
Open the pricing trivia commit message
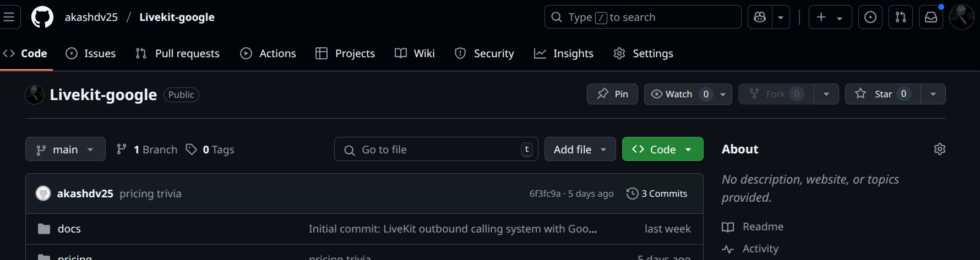[x=150, y=193]
